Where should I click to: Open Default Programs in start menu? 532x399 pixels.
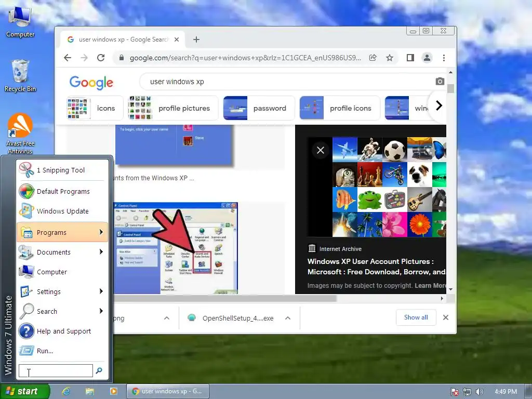pos(62,191)
